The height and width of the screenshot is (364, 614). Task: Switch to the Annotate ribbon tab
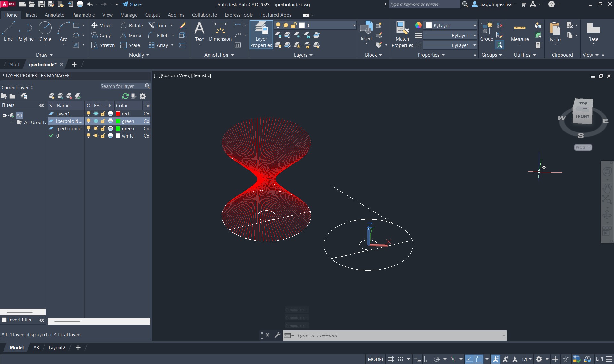54,15
